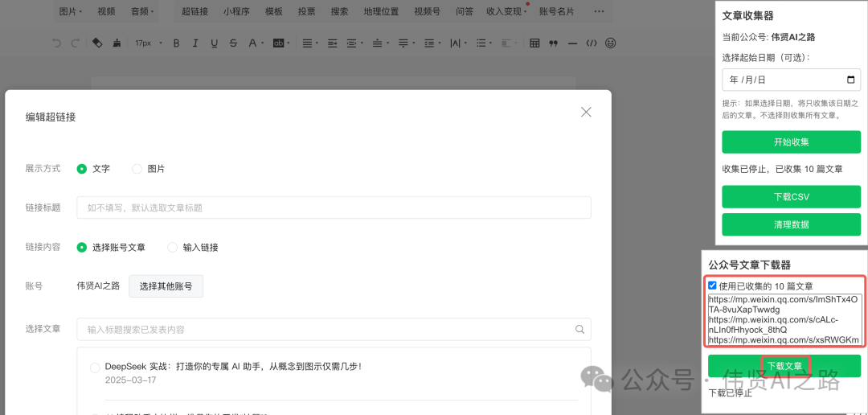The image size is (868, 415).
Task: Click the bullet list icon
Action: click(481, 43)
